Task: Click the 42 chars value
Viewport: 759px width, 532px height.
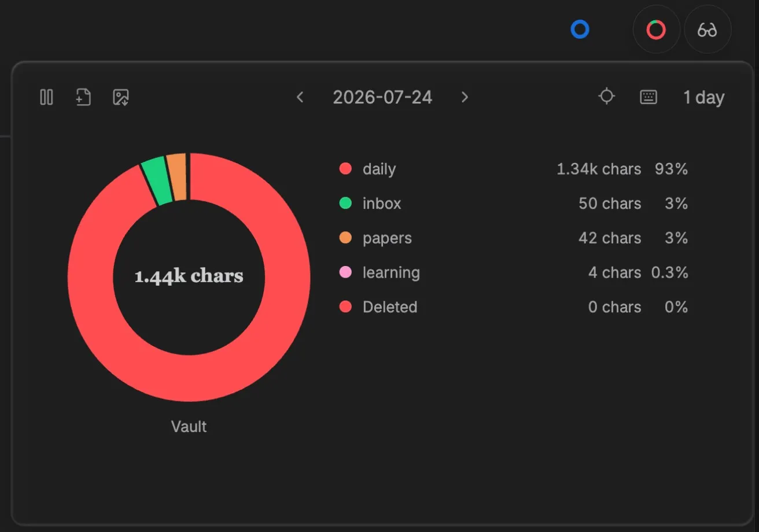Action: (610, 238)
